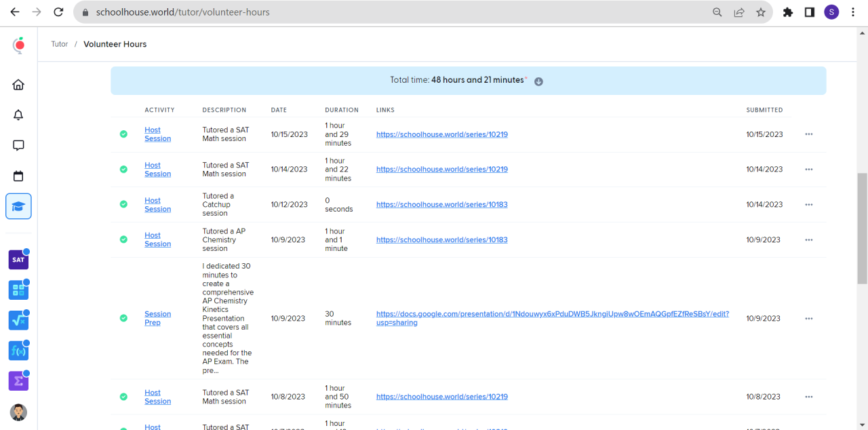Open series/10219 link in the 10/15/2023 row

441,134
